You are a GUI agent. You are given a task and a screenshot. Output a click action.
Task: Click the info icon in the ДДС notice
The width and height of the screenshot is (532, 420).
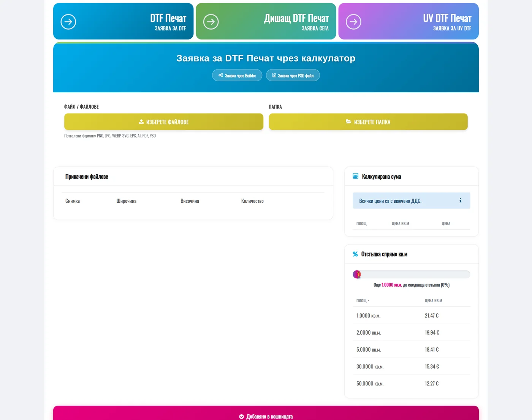(x=460, y=201)
